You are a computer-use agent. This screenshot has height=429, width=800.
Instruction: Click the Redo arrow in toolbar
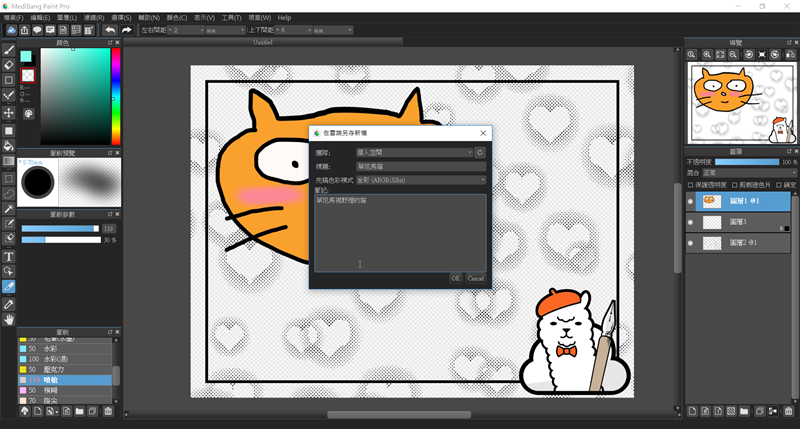point(126,30)
